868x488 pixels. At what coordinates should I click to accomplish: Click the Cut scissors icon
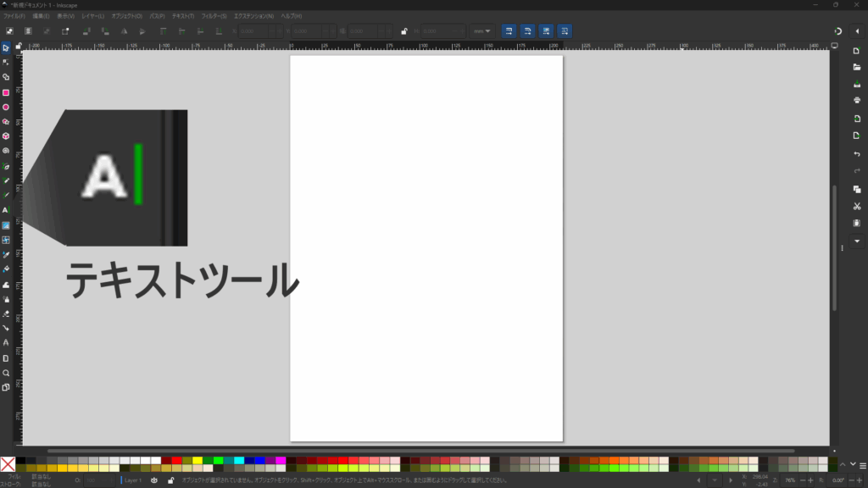[x=857, y=206]
